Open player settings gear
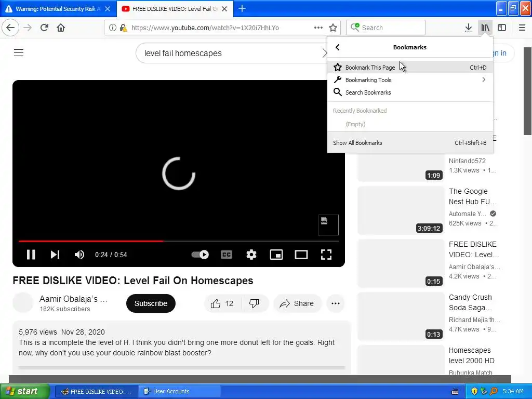 coord(251,255)
